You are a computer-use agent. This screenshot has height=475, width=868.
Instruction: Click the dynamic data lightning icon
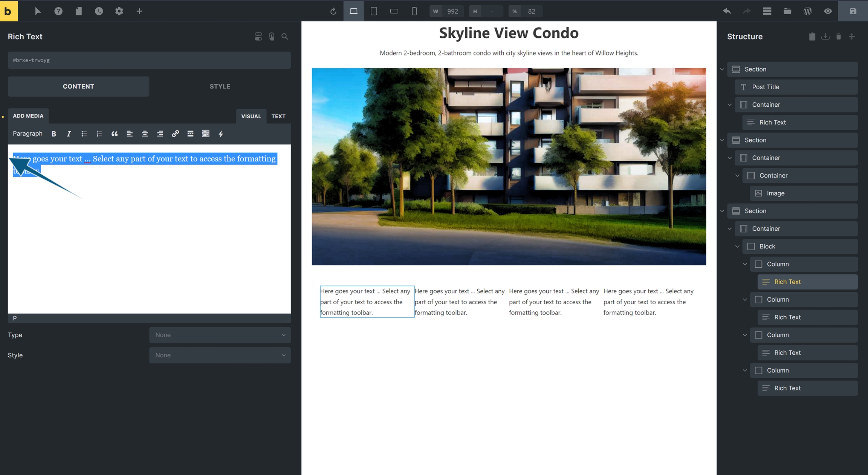[x=221, y=134]
